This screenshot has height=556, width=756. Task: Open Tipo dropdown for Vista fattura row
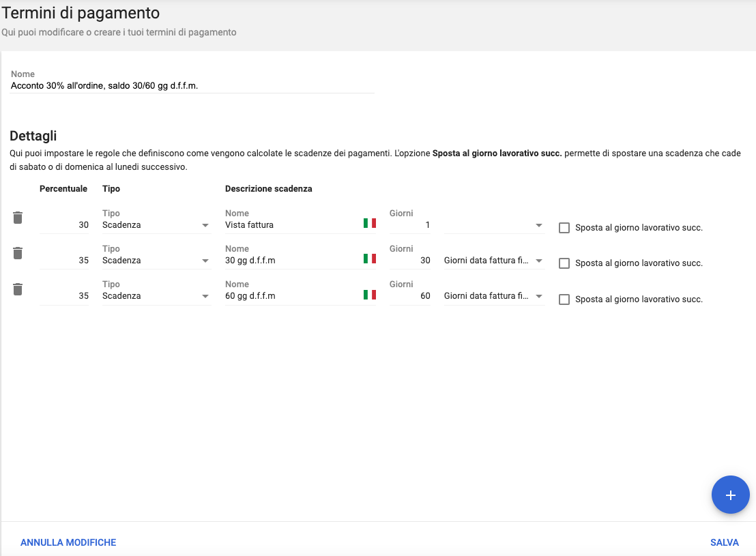[x=156, y=225]
